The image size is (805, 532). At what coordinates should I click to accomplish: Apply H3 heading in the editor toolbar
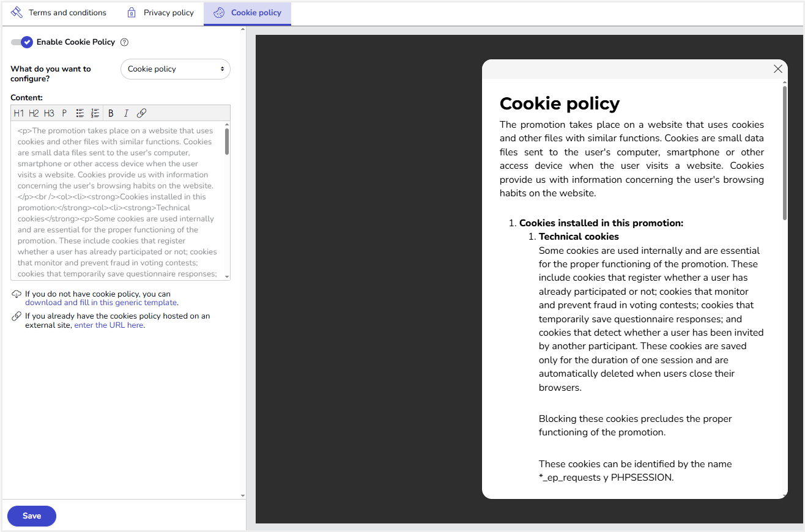point(49,113)
